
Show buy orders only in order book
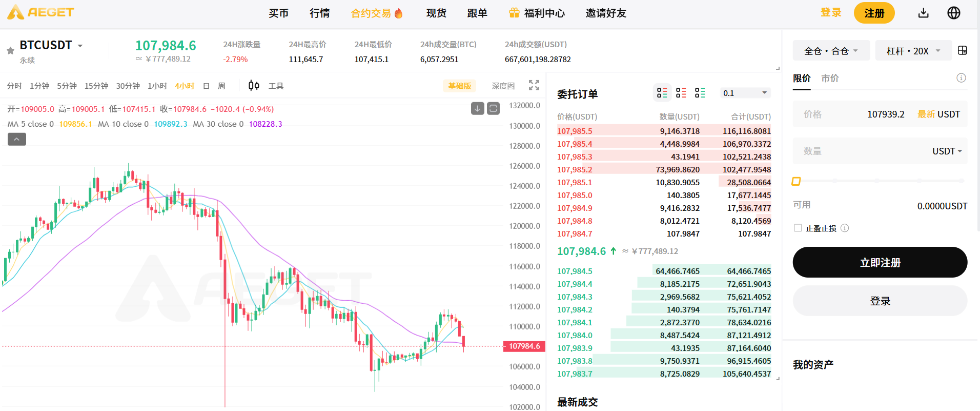(700, 93)
